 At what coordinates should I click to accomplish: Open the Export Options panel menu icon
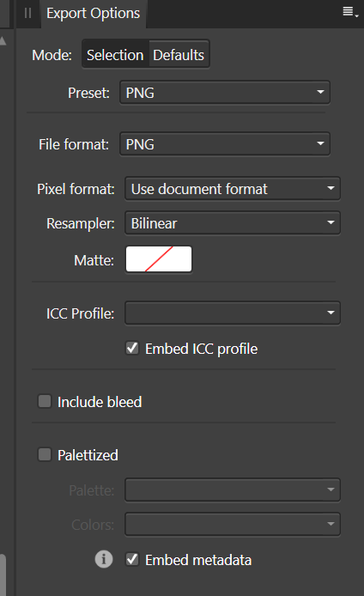tap(350, 12)
